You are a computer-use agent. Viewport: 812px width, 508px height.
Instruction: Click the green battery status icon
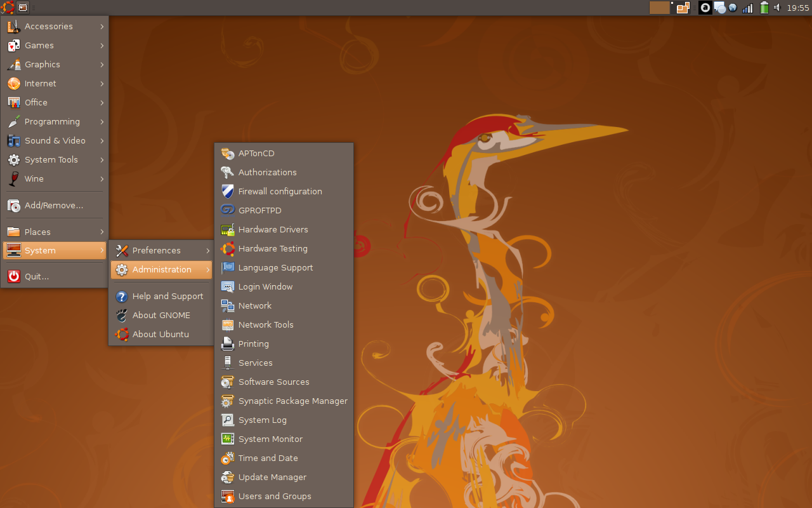click(x=764, y=8)
